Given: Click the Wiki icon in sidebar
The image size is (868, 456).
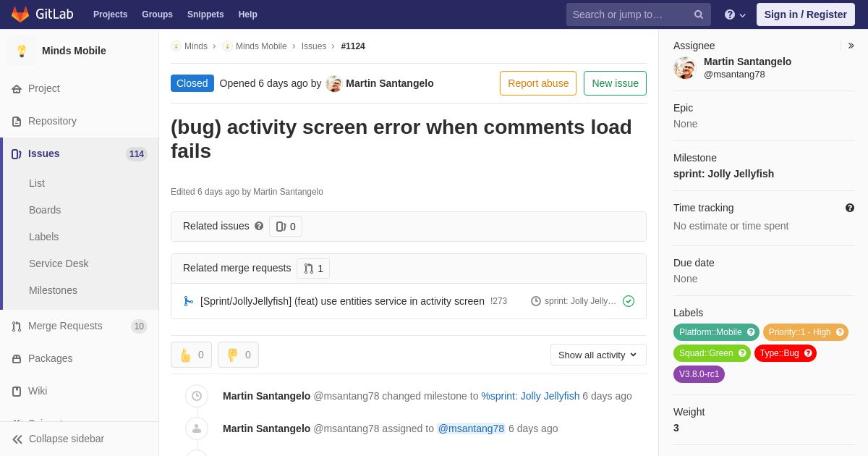Looking at the screenshot, I should (17, 391).
